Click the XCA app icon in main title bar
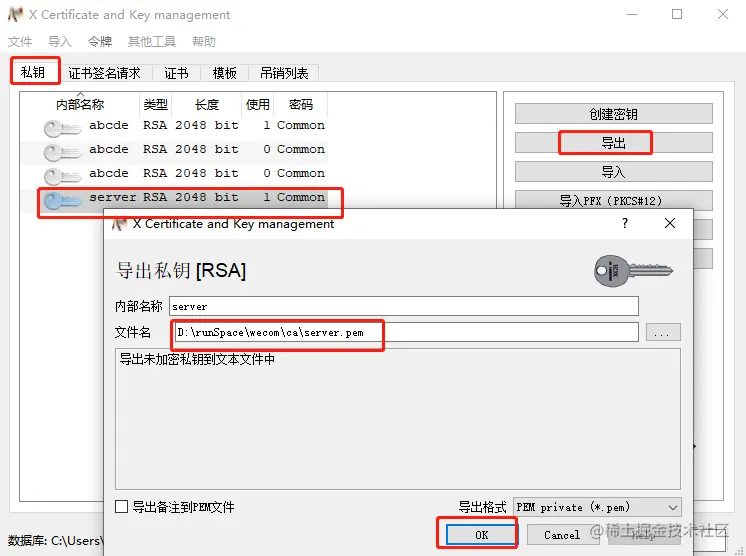The height and width of the screenshot is (556, 746). pyautogui.click(x=15, y=14)
